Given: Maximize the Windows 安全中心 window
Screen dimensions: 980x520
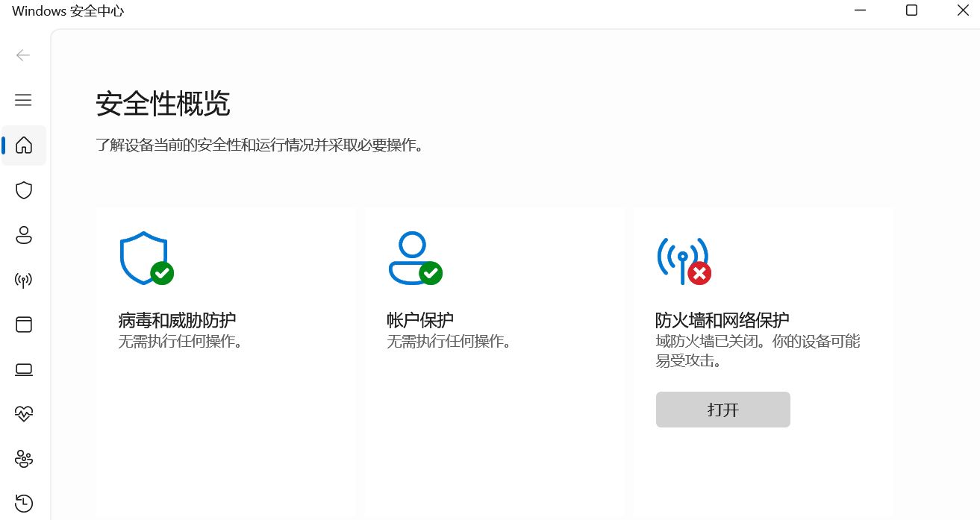Looking at the screenshot, I should (x=911, y=10).
